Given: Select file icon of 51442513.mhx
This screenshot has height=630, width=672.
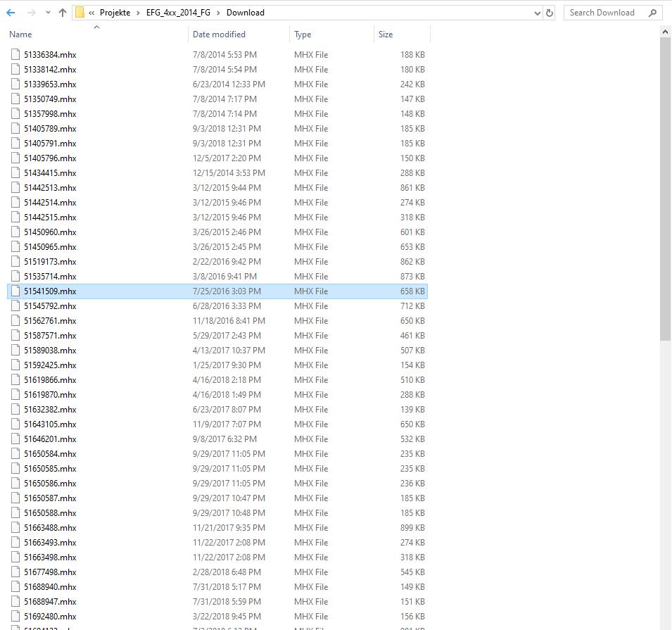Looking at the screenshot, I should (15, 187).
